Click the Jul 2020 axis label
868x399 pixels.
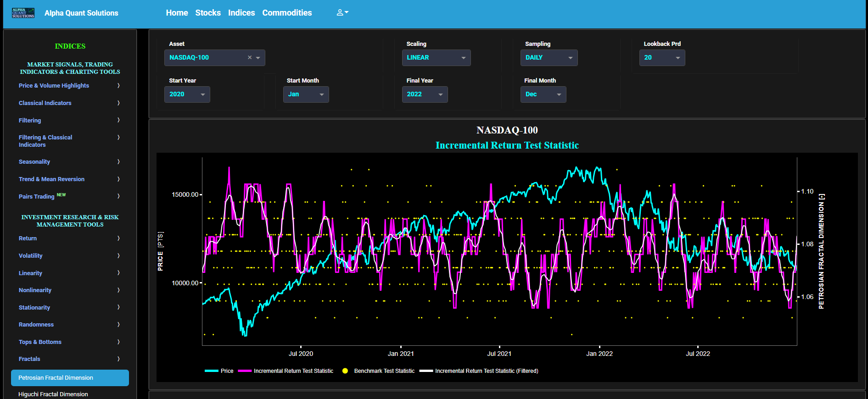tap(301, 354)
